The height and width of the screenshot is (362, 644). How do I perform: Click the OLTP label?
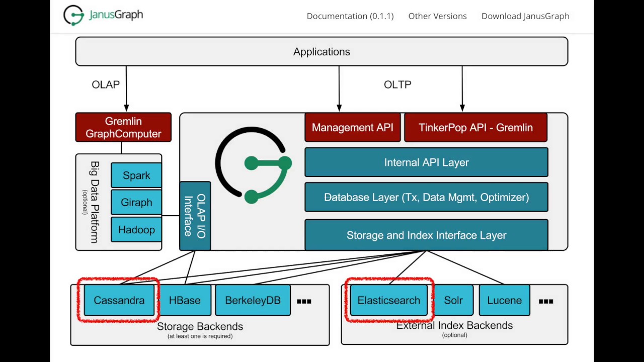pos(397,84)
